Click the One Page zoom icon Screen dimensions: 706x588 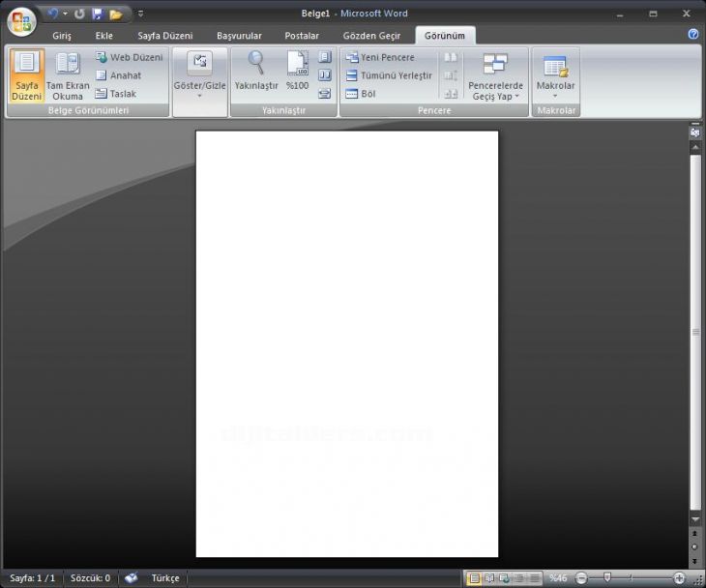click(x=325, y=57)
